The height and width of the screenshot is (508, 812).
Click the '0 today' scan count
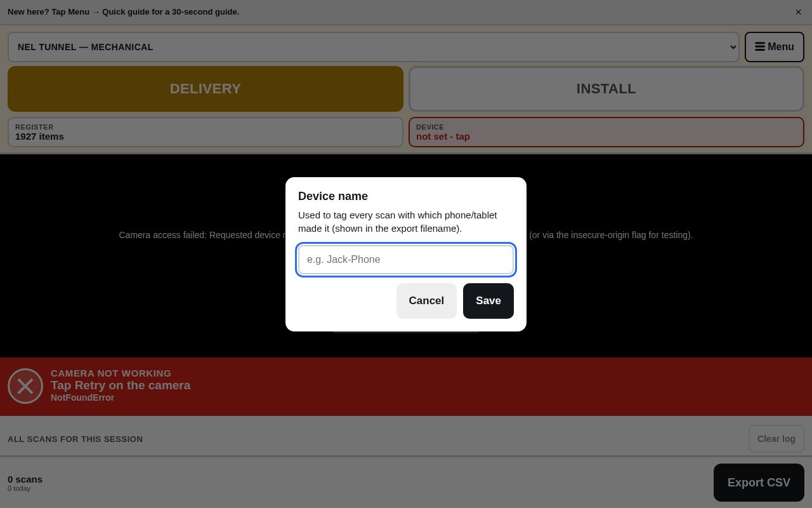19,488
